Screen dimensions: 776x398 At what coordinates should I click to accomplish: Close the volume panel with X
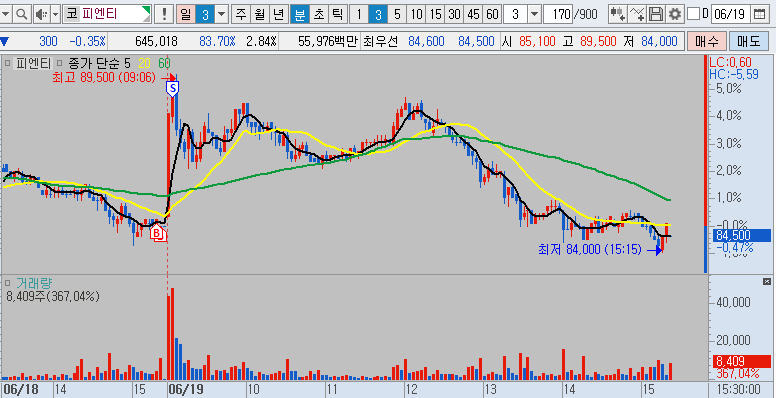[767, 281]
